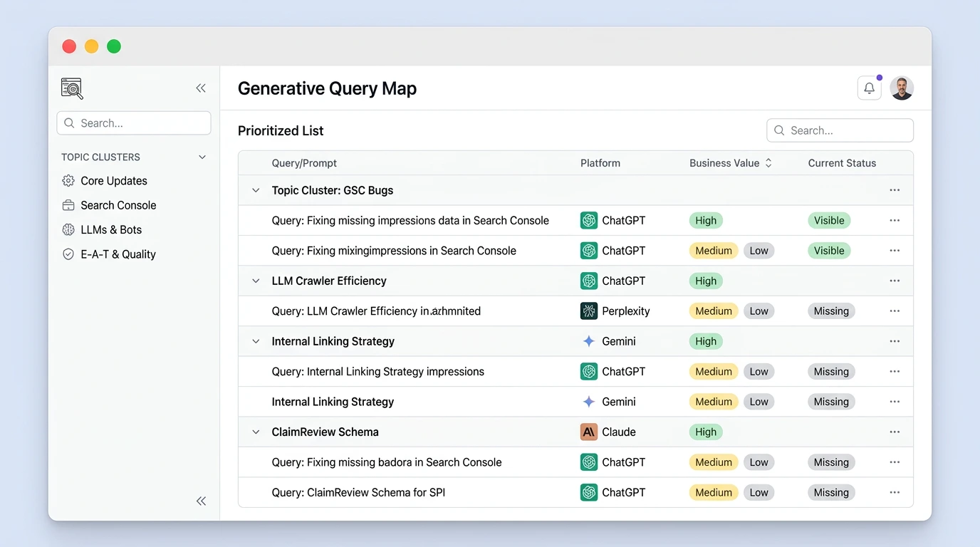Click the Prioritized List search field
This screenshot has width=980, height=547.
(x=840, y=130)
